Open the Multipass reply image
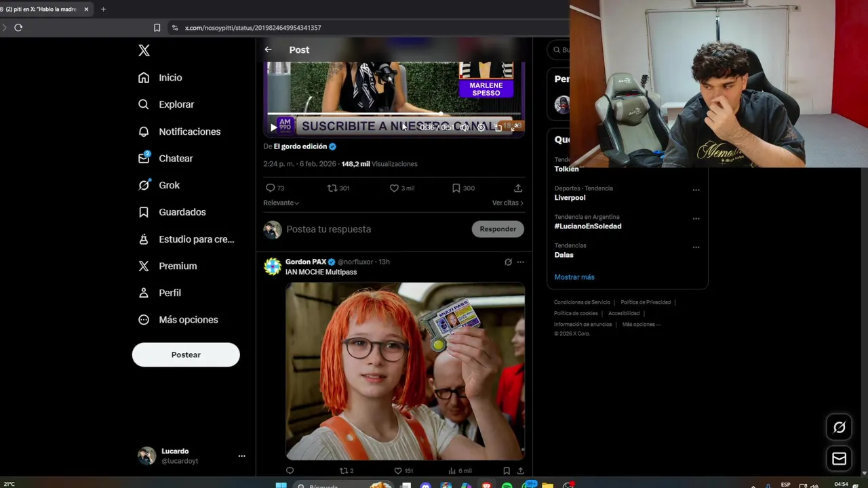The width and height of the screenshot is (868, 488). pos(405,371)
